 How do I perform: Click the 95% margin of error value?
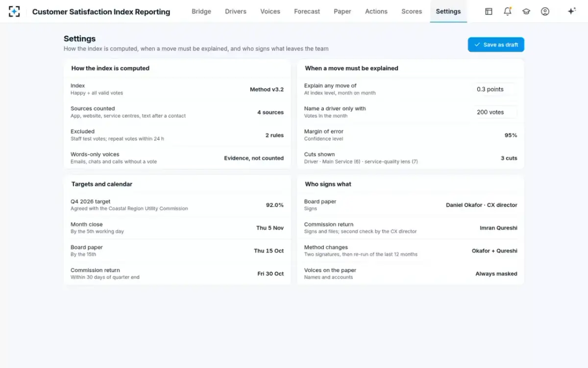pos(511,135)
